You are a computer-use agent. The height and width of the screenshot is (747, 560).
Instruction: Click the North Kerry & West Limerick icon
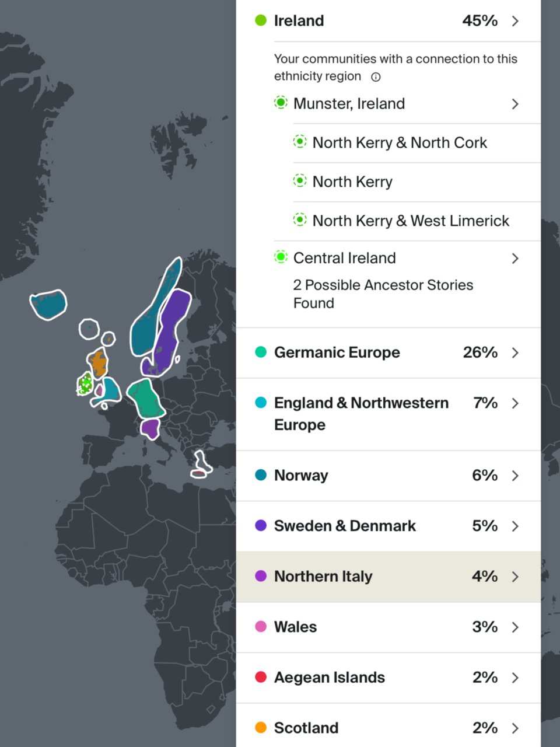(x=300, y=220)
